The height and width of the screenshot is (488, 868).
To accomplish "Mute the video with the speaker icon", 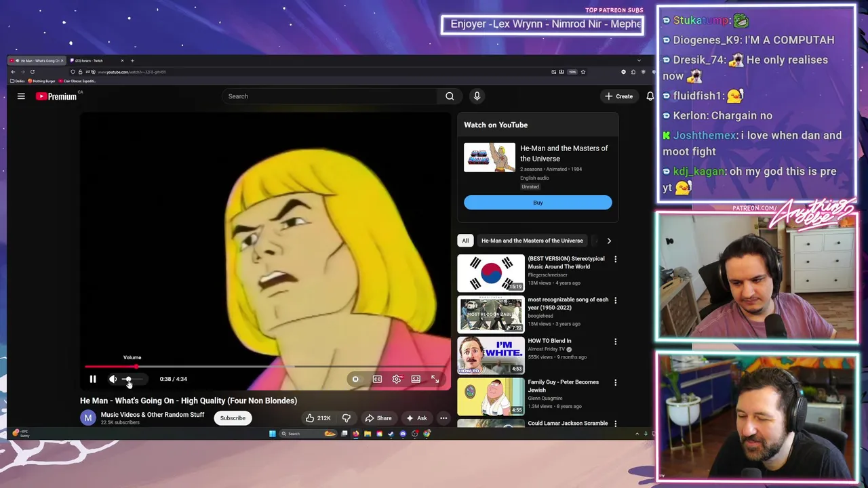I will point(113,379).
